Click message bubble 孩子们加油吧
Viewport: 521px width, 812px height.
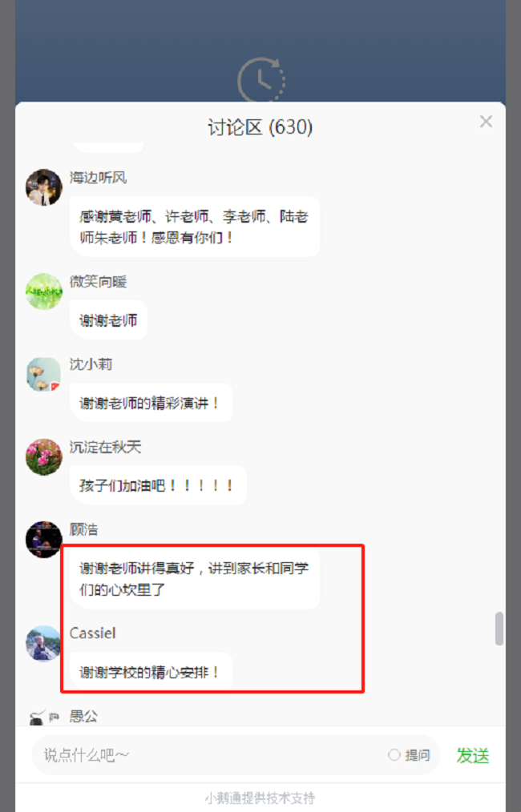[x=158, y=485]
